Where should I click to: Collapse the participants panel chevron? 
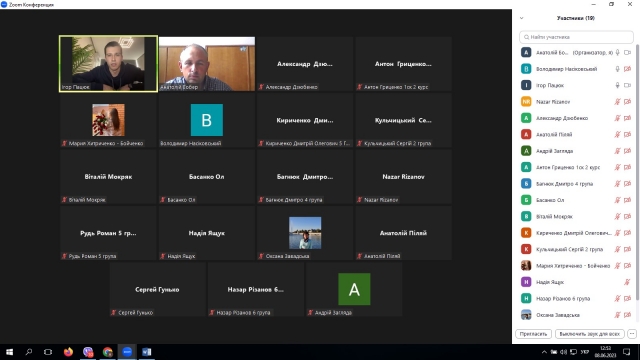coord(522,18)
